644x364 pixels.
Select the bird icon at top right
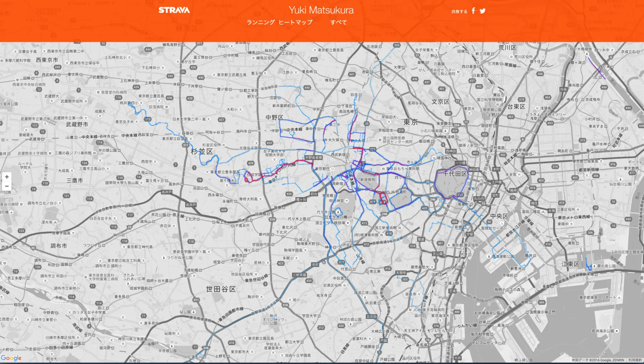click(482, 11)
